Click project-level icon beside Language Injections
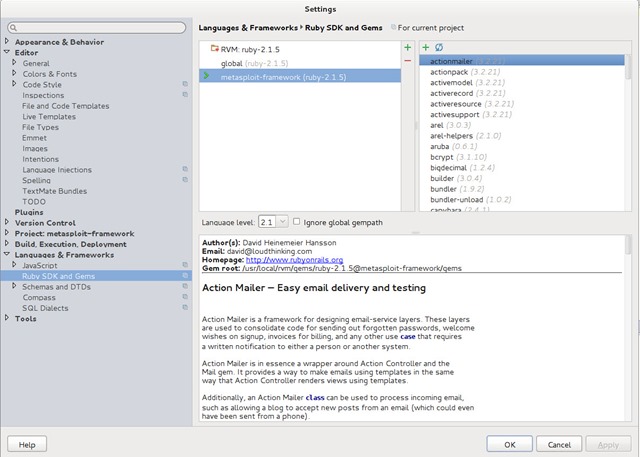640x457 pixels. point(185,169)
